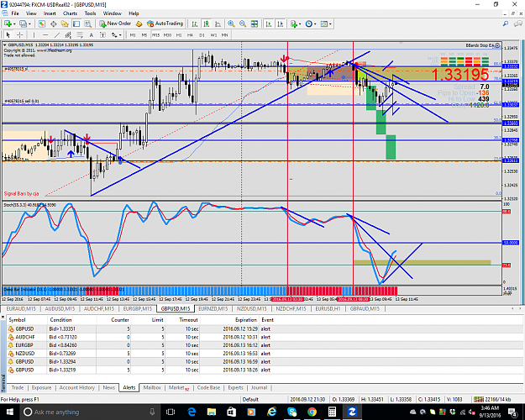Tile chart windows with the grid icon
Image resolution: width=525 pixels, height=420 pixels.
[x=255, y=24]
